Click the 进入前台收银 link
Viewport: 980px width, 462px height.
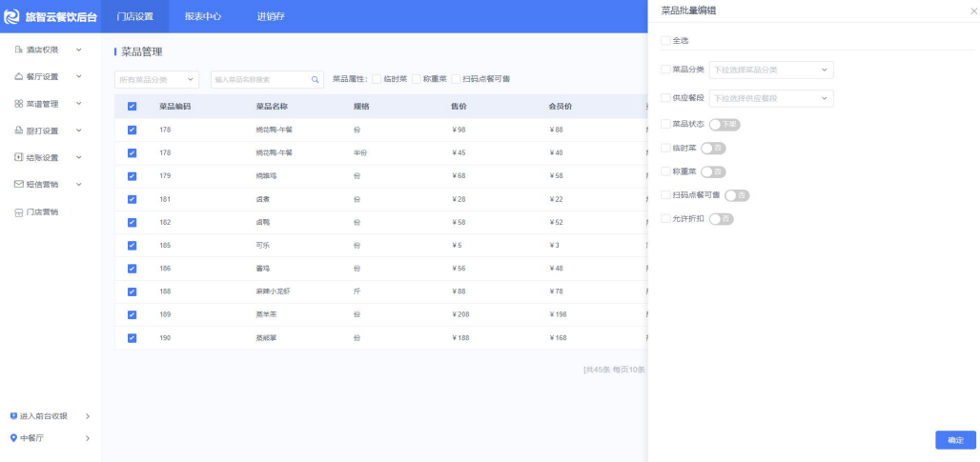click(x=43, y=415)
